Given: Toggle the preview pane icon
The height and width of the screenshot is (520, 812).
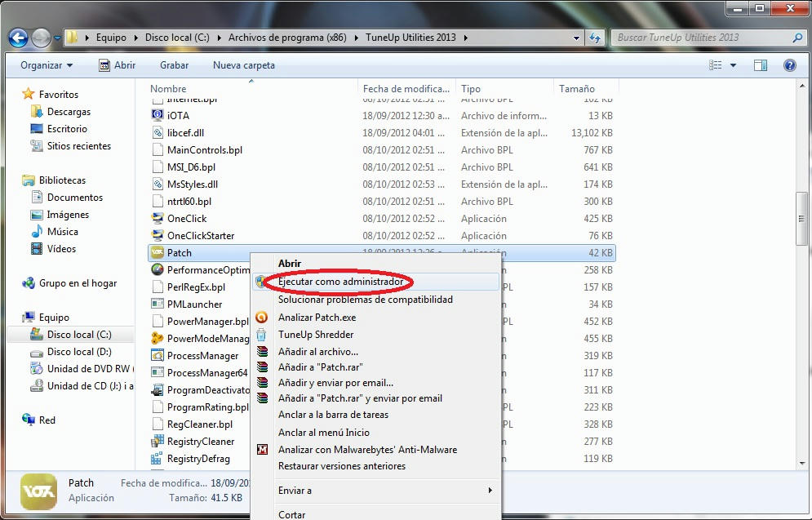Looking at the screenshot, I should pyautogui.click(x=761, y=65).
